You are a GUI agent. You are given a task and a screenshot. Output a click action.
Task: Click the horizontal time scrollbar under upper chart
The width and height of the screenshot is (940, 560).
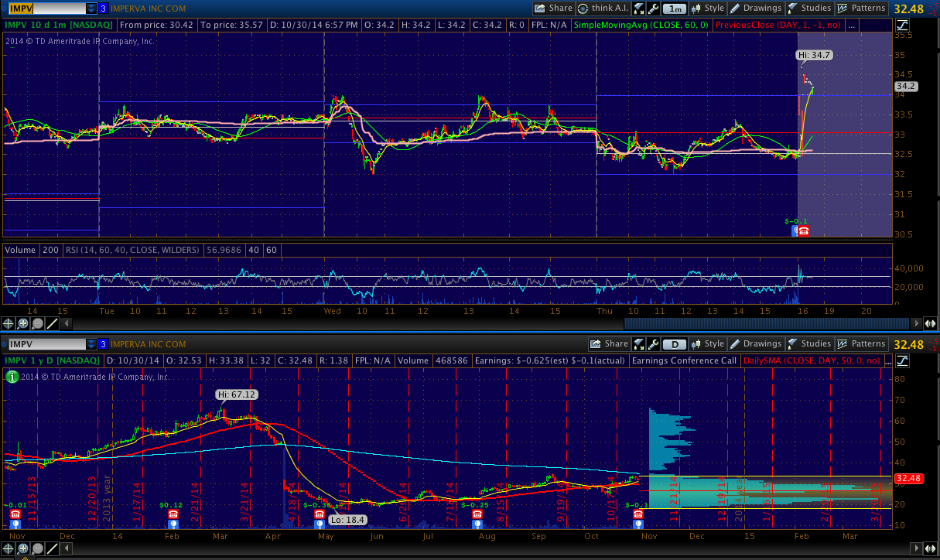pyautogui.click(x=766, y=323)
